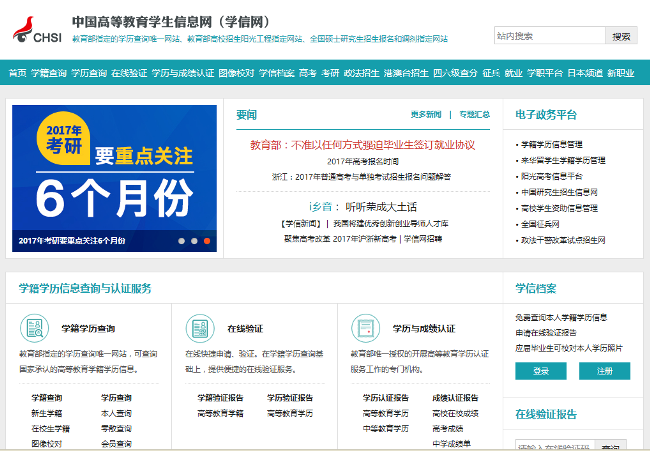650x451 pixels.
Task: Select the first carousel dot indicator
Action: click(x=182, y=241)
